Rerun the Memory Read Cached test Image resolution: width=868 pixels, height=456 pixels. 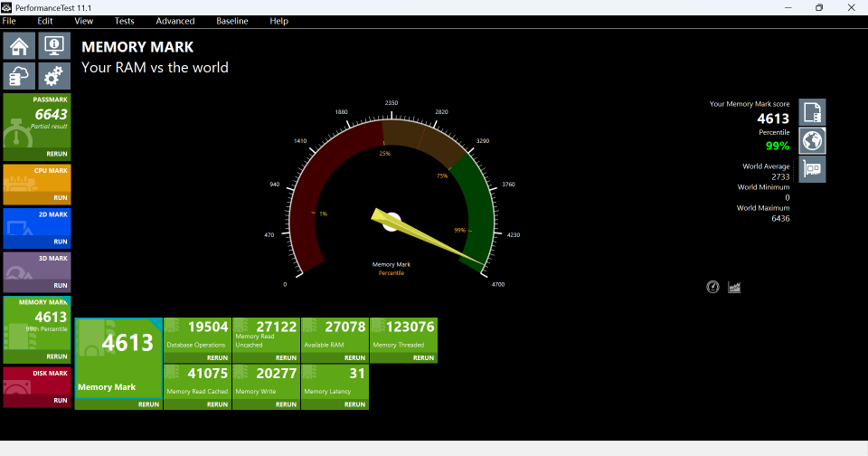coord(217,404)
